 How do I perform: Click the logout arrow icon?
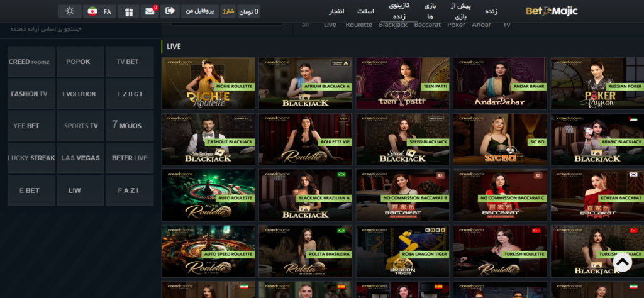170,11
